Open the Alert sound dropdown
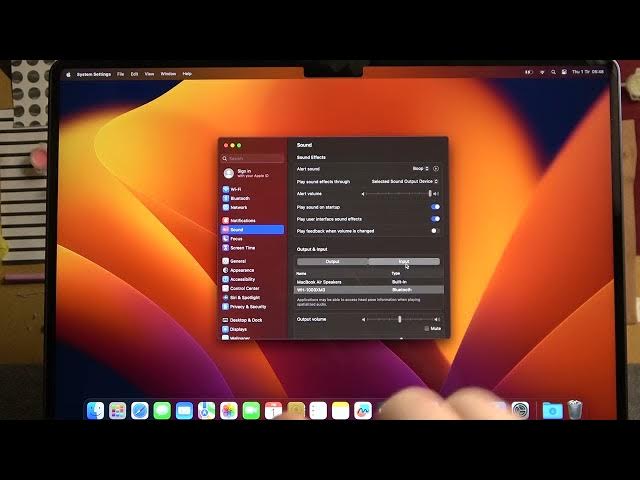The image size is (640, 480). tap(420, 169)
